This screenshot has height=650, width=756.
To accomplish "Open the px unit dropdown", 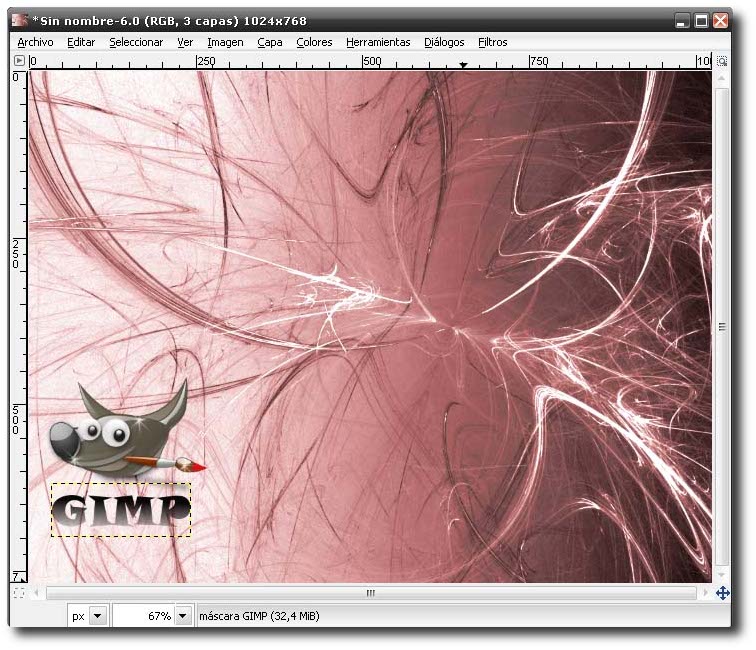I will click(98, 616).
